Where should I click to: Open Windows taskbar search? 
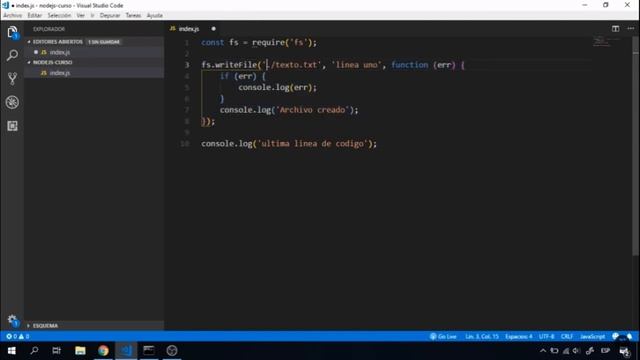click(x=34, y=351)
